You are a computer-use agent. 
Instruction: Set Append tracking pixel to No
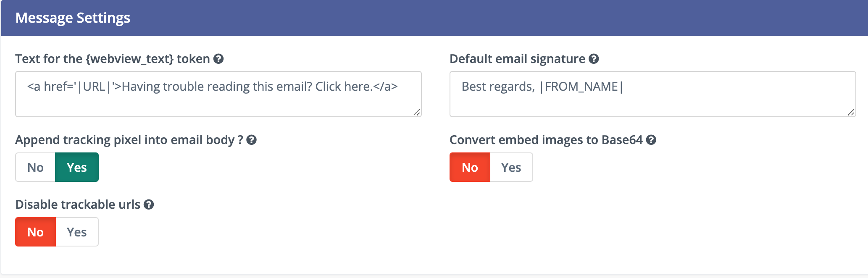pyautogui.click(x=35, y=167)
